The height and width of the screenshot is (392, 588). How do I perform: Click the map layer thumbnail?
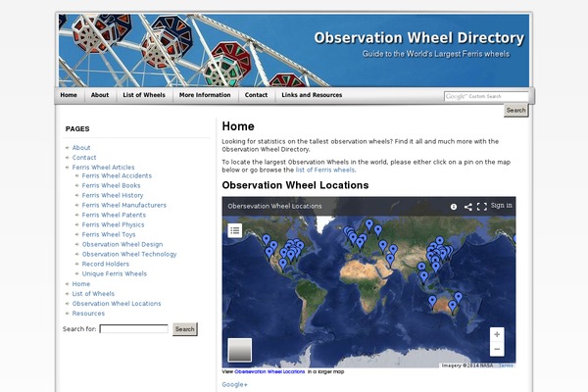point(240,351)
